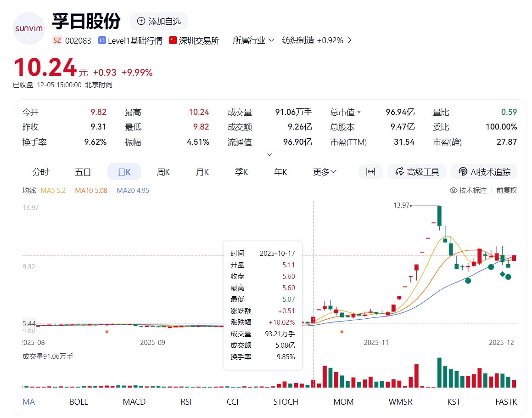The width and height of the screenshot is (532, 418).
Task: Click the 002083 stock code
Action: [78, 41]
